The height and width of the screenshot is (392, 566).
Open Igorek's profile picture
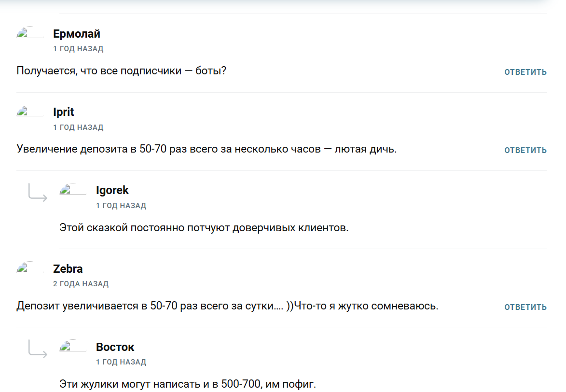pyautogui.click(x=72, y=190)
